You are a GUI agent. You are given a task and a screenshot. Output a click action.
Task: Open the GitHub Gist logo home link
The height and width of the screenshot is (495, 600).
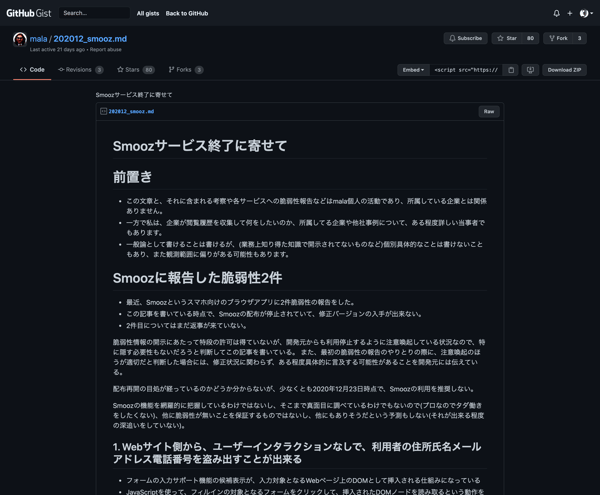tap(29, 13)
